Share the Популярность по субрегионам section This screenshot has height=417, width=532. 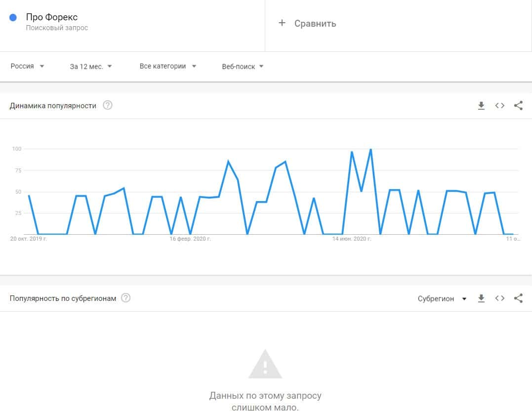518,298
